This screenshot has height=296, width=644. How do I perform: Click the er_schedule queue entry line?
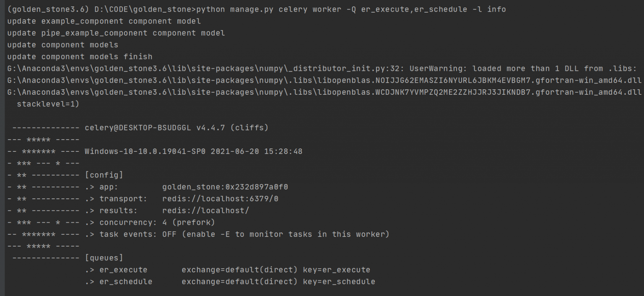230,282
